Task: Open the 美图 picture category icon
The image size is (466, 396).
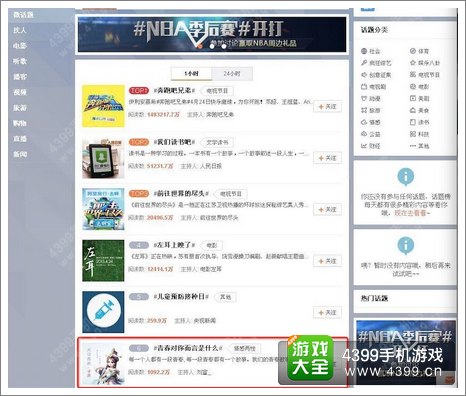Action: click(413, 98)
